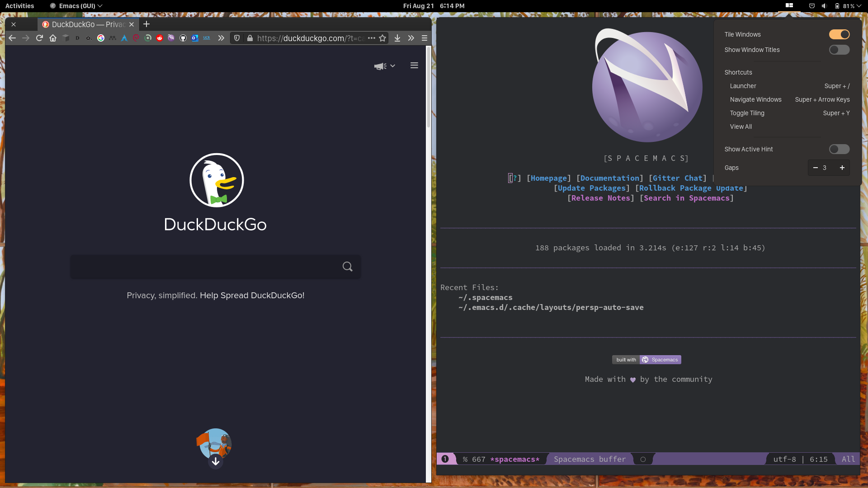868x488 pixels.
Task: Enable Show Active Hint
Action: pos(839,149)
